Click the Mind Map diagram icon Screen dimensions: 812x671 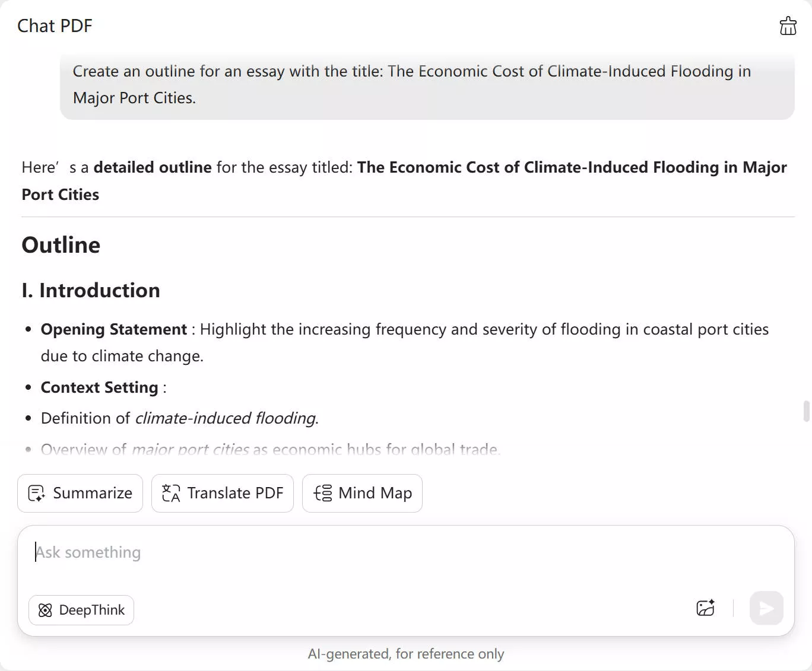[x=322, y=493]
